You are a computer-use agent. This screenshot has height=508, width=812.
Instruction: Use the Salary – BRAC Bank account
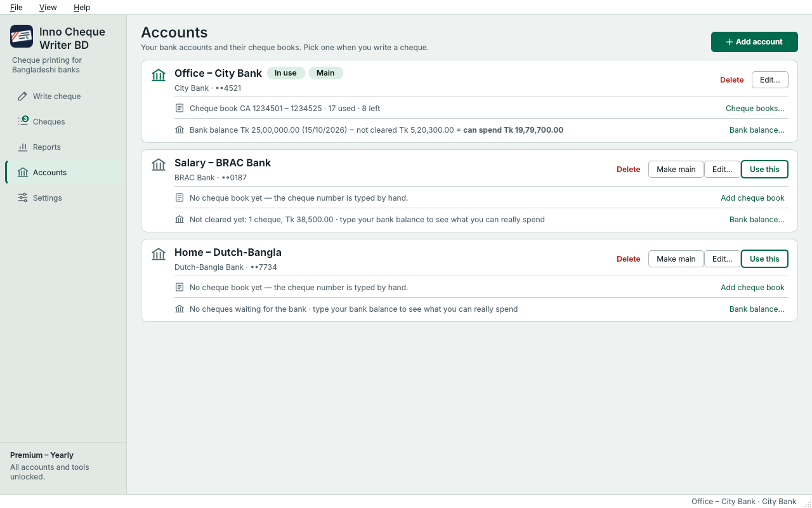click(x=764, y=170)
